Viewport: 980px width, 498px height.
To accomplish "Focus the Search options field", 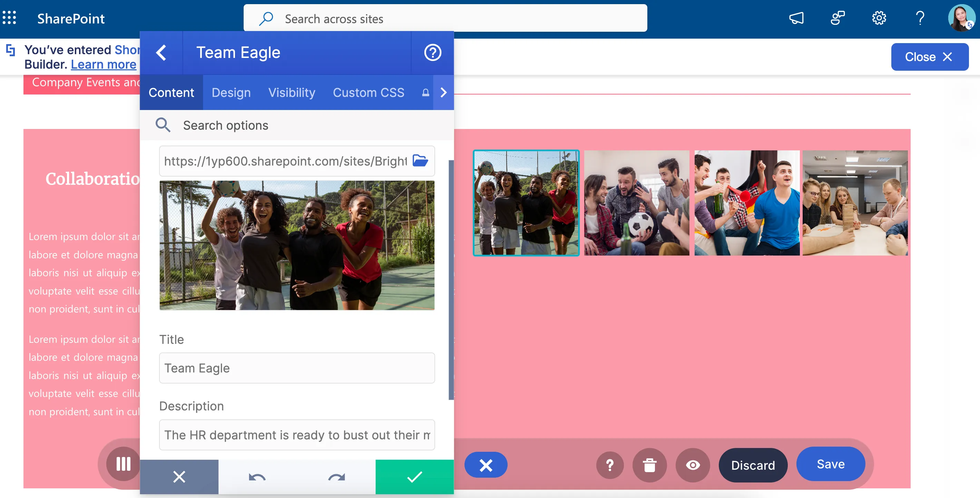I will [297, 125].
